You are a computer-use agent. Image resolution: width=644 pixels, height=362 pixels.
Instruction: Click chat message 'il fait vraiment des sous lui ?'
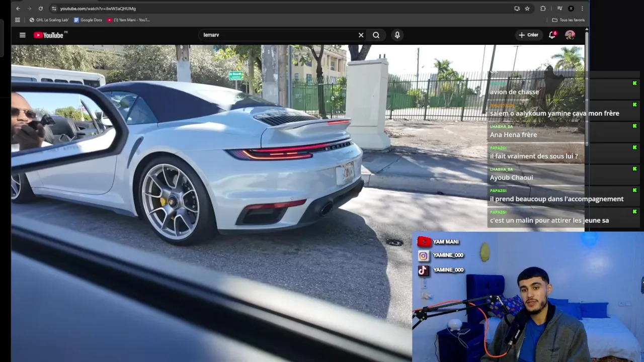point(534,156)
